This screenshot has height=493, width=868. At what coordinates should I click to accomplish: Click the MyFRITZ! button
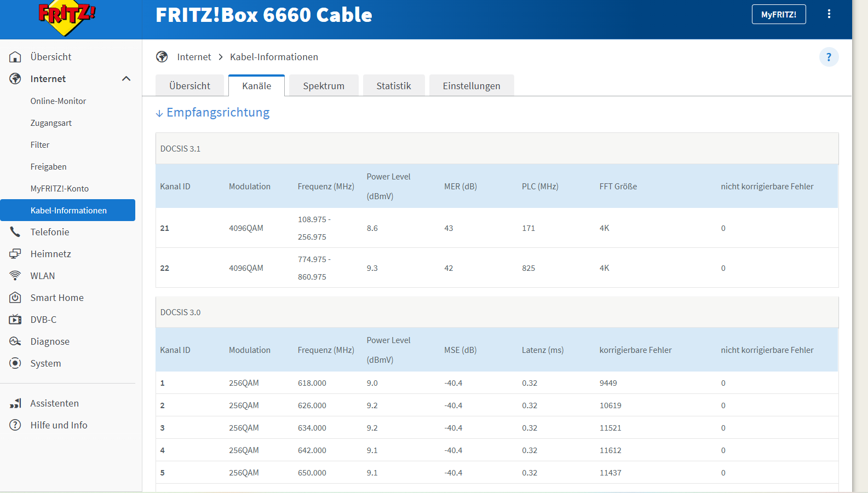778,14
